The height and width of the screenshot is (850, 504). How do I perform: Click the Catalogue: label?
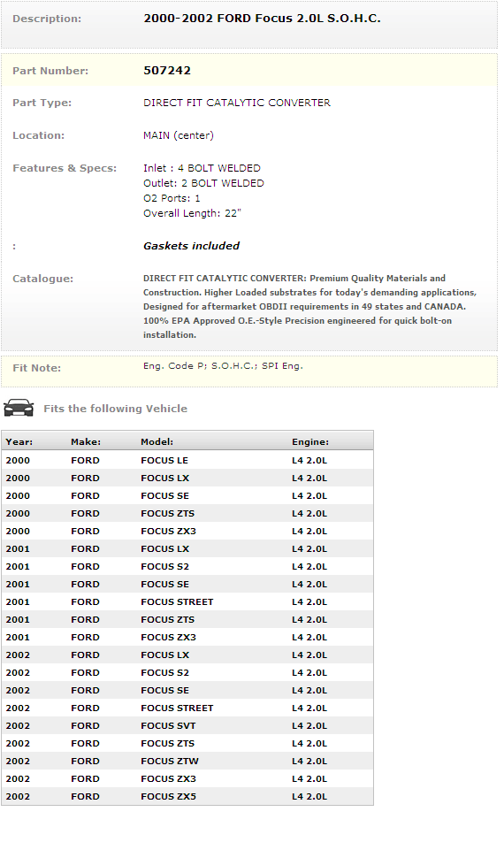pos(42,279)
